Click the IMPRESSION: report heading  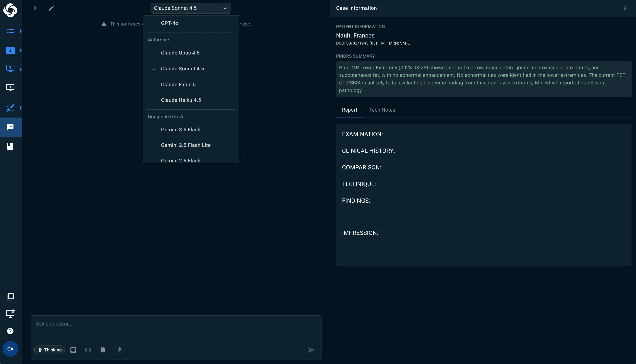[x=360, y=233]
